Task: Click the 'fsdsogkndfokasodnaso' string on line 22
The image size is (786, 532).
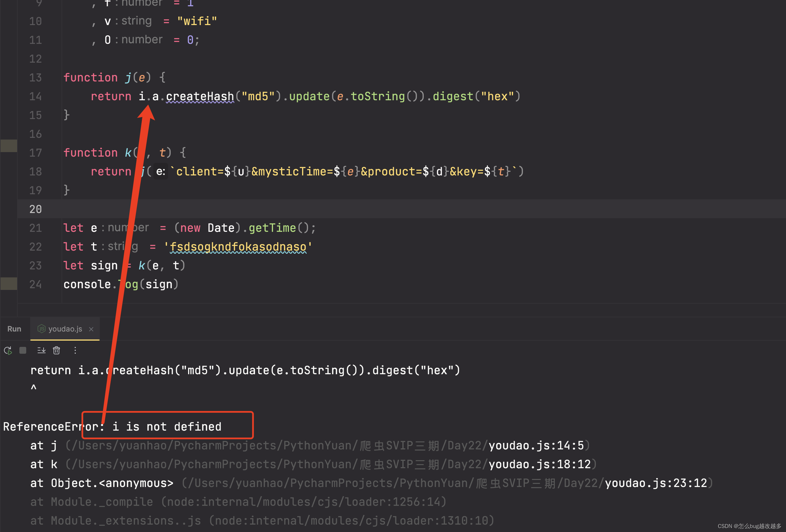Action: [x=238, y=247]
